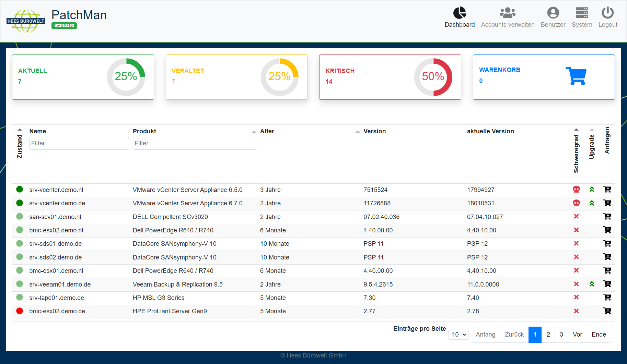Click the Hees Bürowelt logo
627x364 pixels.
pyautogui.click(x=26, y=21)
